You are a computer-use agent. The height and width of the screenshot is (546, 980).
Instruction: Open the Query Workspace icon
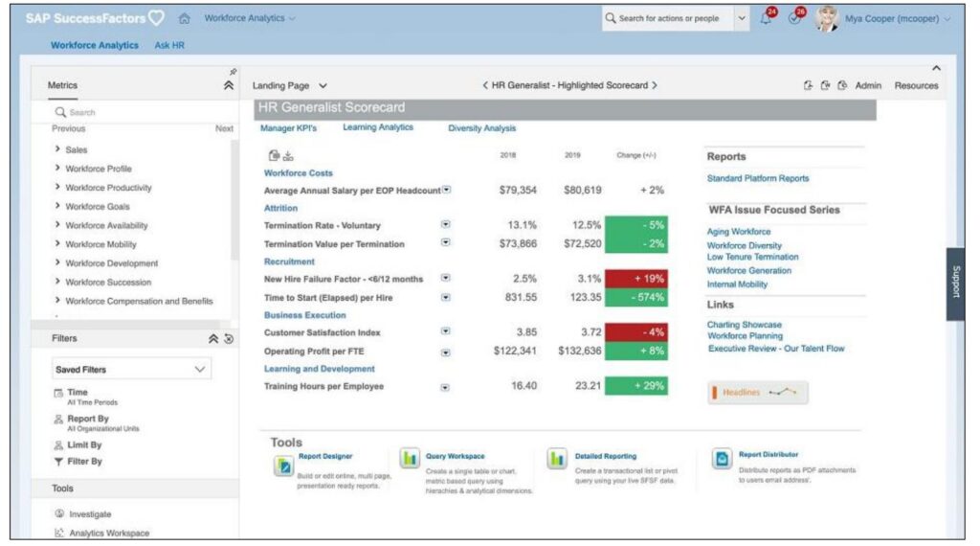[x=410, y=458]
